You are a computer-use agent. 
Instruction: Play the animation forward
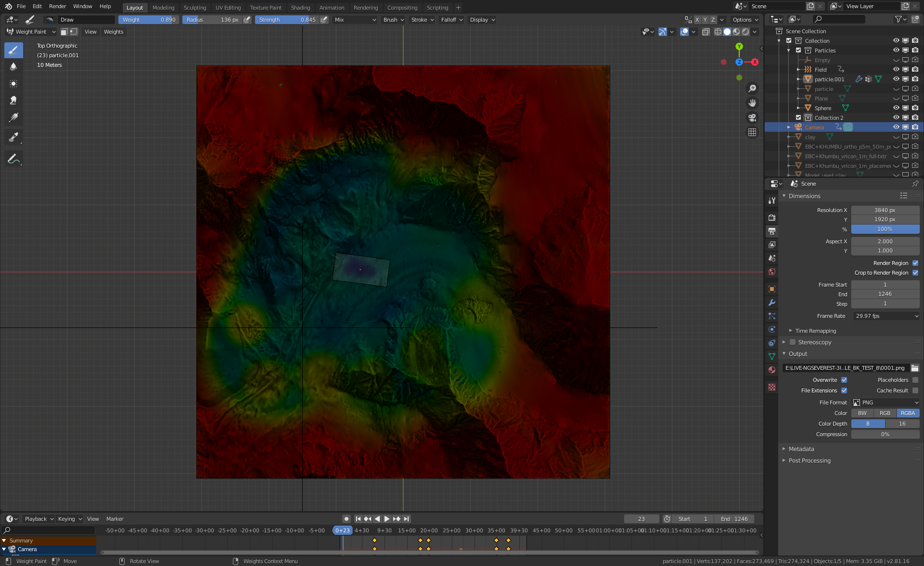386,519
